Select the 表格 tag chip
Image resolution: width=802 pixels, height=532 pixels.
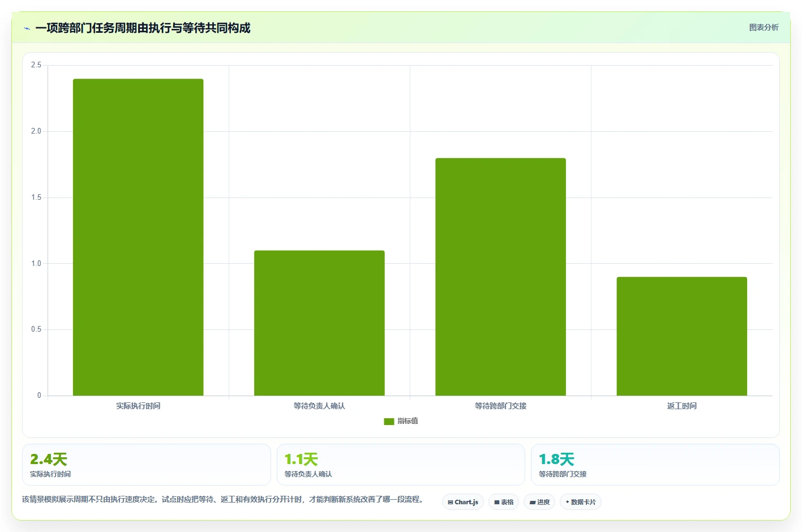(504, 502)
